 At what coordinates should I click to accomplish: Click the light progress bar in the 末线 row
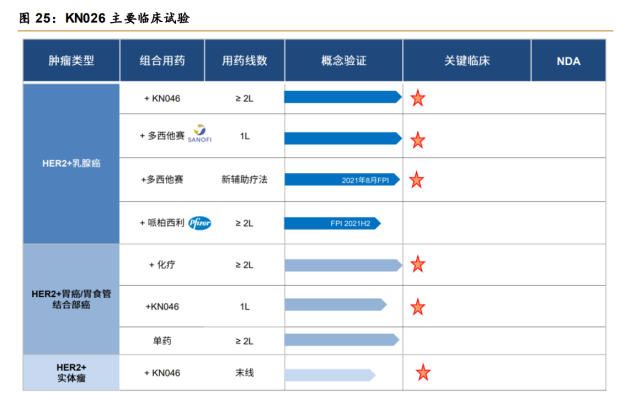point(330,375)
